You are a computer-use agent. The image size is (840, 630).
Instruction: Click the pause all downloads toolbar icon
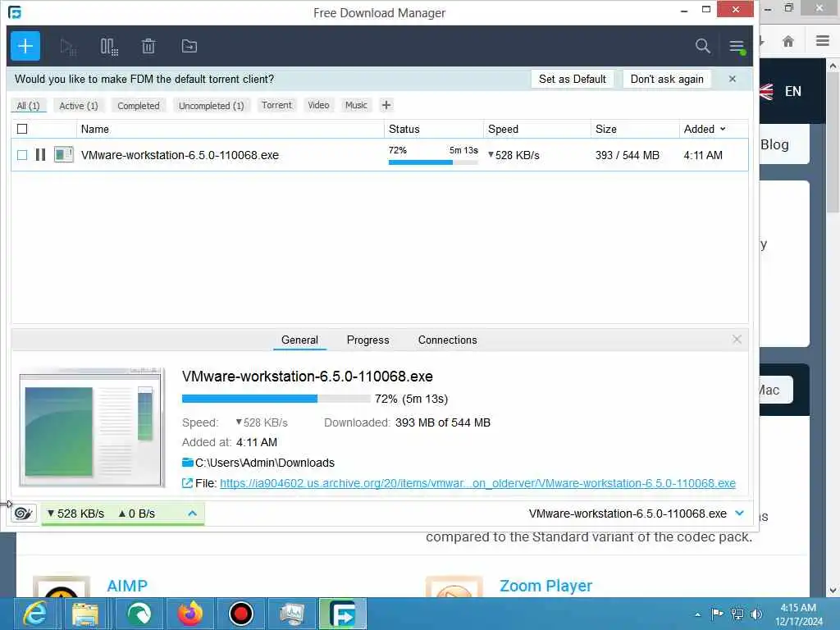pos(109,47)
